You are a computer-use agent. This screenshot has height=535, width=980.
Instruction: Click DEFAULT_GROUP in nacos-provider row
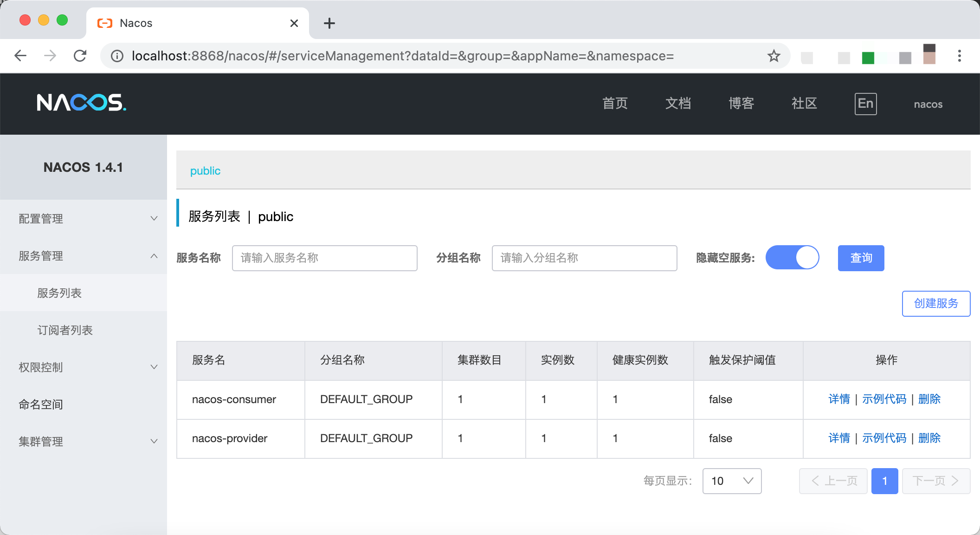(366, 438)
